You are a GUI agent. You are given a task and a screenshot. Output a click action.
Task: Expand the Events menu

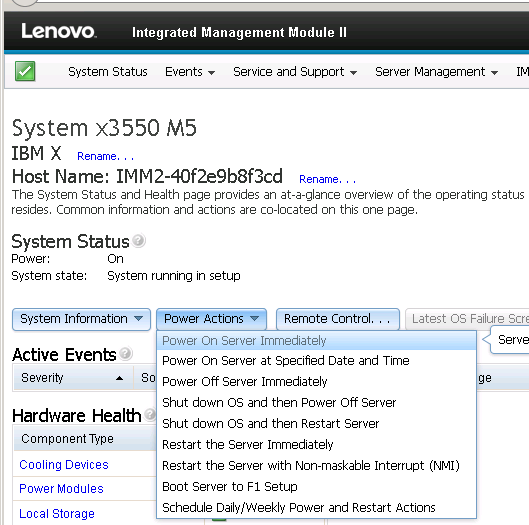coord(190,72)
